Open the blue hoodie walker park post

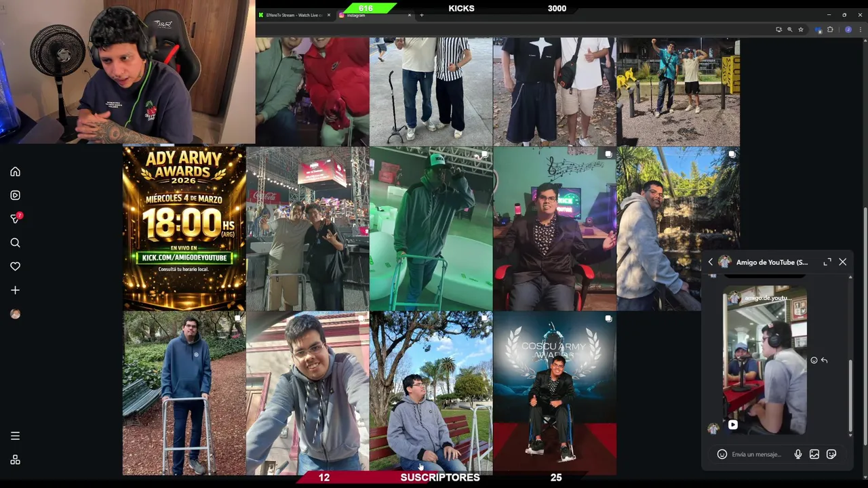click(184, 393)
